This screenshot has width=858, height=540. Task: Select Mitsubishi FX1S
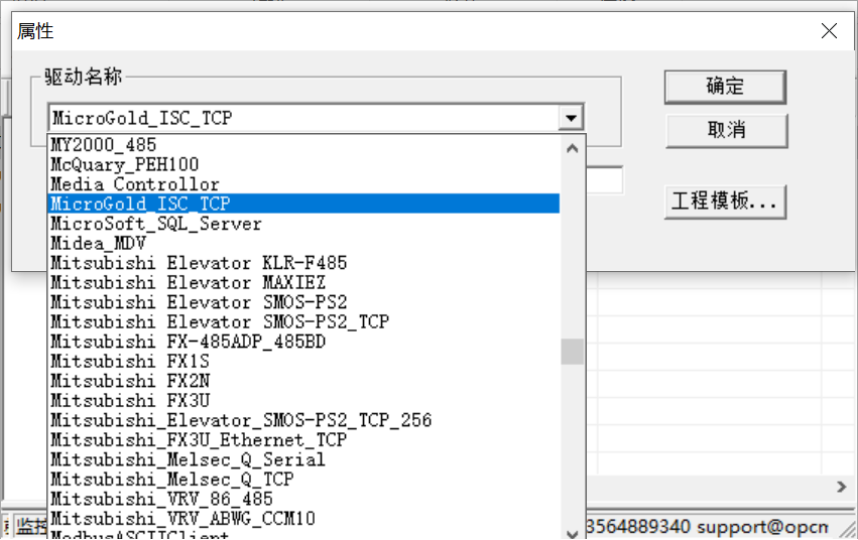pyautogui.click(x=304, y=362)
